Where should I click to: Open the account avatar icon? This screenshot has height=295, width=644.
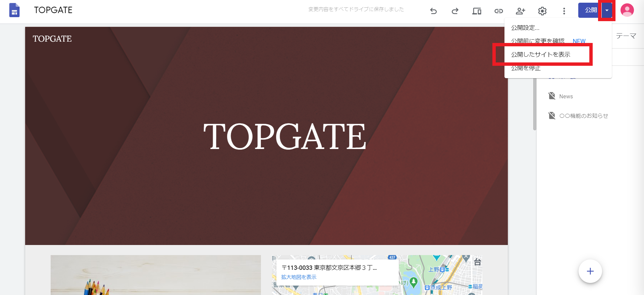(627, 10)
